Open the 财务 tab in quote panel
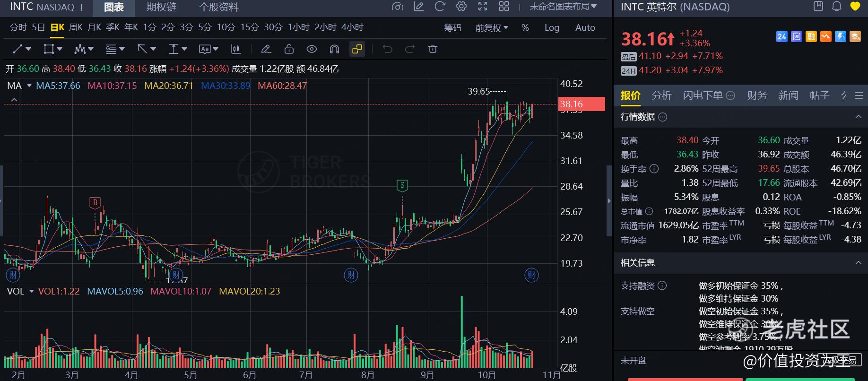This screenshot has width=868, height=381. click(x=756, y=95)
